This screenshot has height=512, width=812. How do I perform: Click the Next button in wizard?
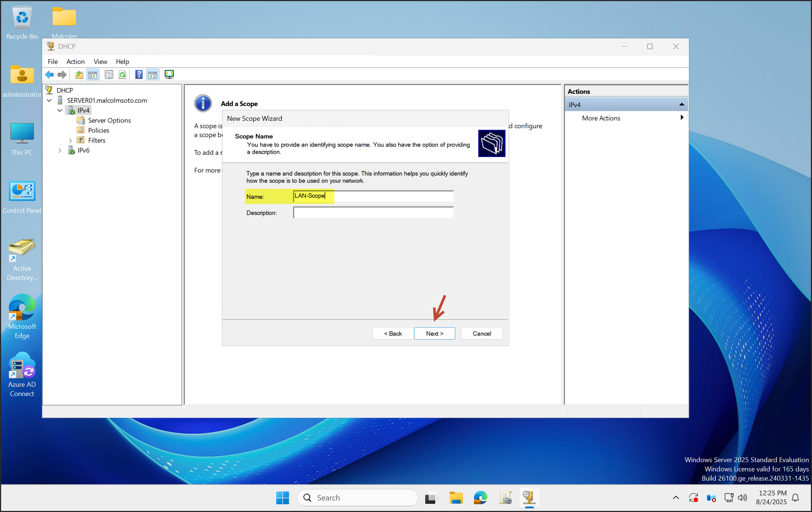coord(434,334)
